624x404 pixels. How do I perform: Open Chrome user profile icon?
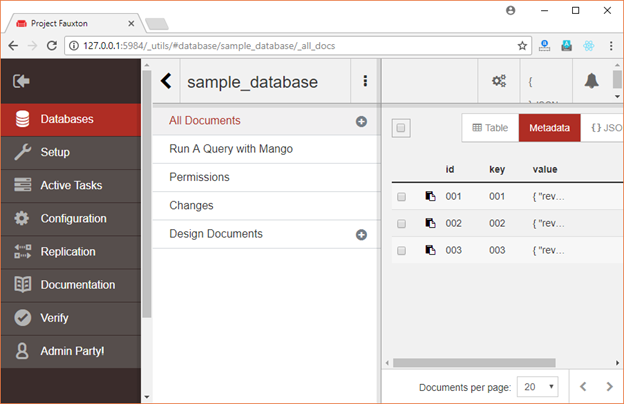(x=511, y=10)
